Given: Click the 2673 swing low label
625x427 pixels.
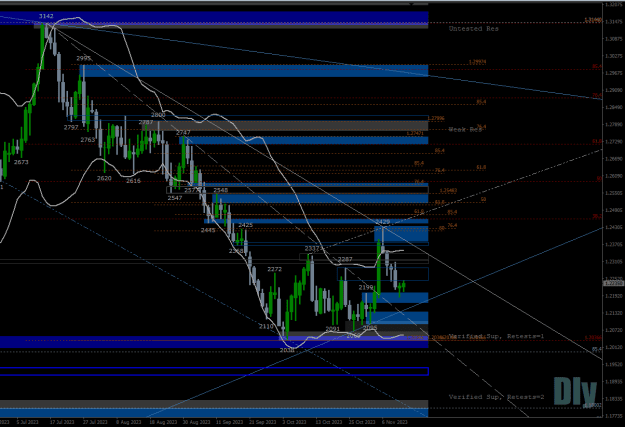Looking at the screenshot, I should (21, 162).
